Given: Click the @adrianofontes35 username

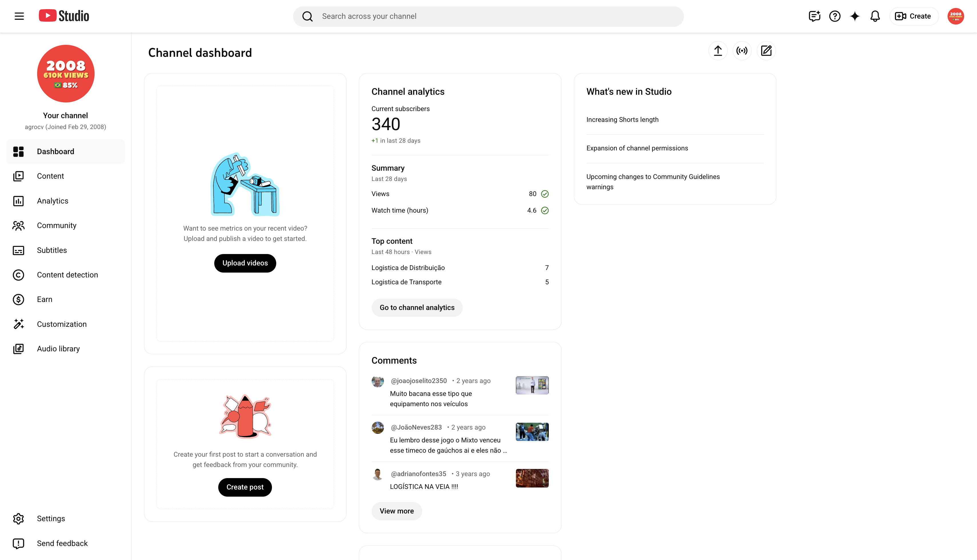Looking at the screenshot, I should point(419,474).
